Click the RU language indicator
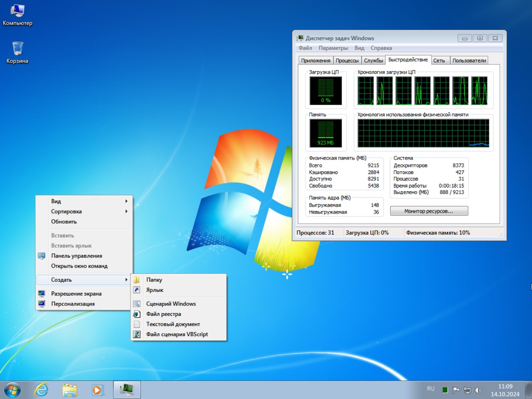This screenshot has height=399, width=532. point(431,389)
